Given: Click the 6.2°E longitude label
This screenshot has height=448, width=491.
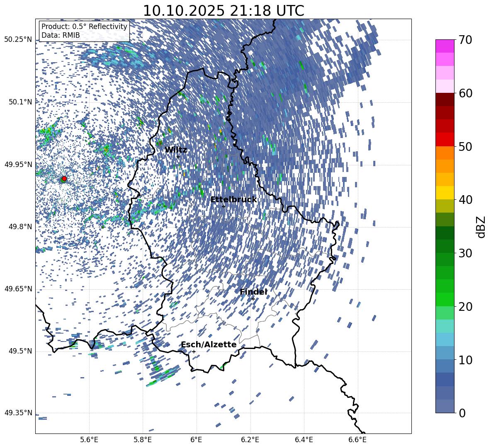Looking at the screenshot, I should (250, 440).
